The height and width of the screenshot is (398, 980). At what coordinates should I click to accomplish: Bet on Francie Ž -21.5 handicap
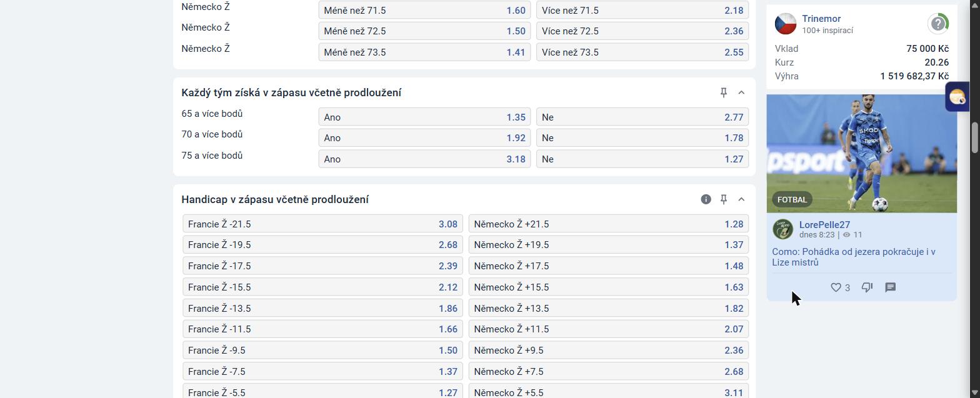322,224
